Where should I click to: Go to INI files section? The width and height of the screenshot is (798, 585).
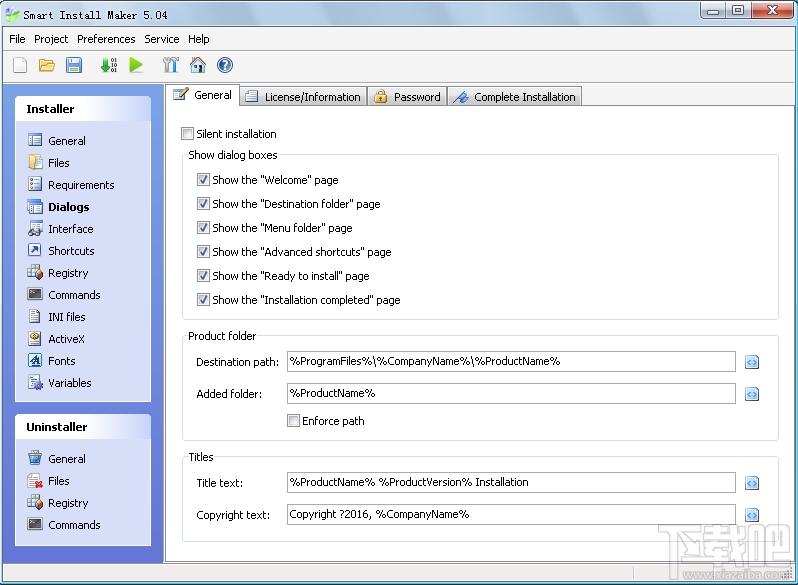[x=56, y=317]
